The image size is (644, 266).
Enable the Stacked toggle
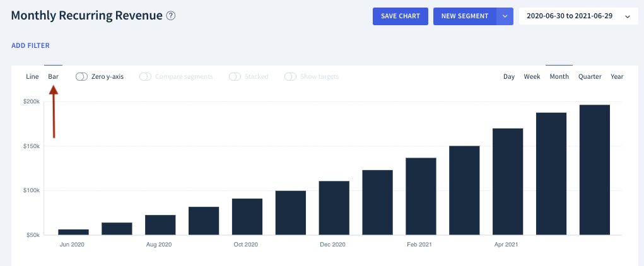coord(235,77)
